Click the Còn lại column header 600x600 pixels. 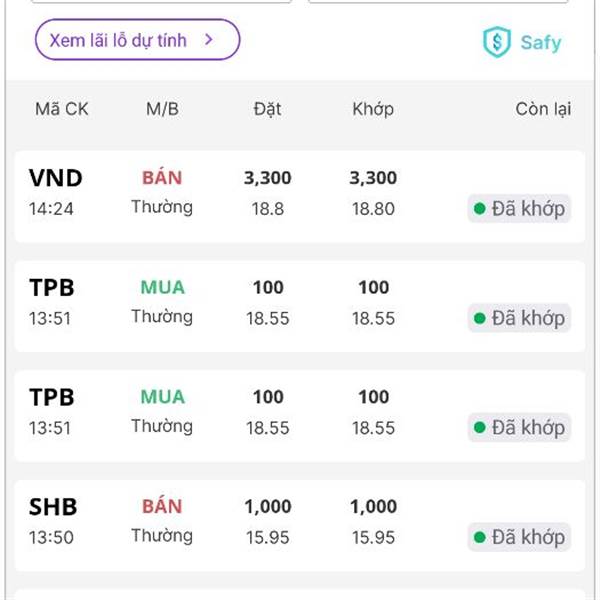pyautogui.click(x=543, y=109)
